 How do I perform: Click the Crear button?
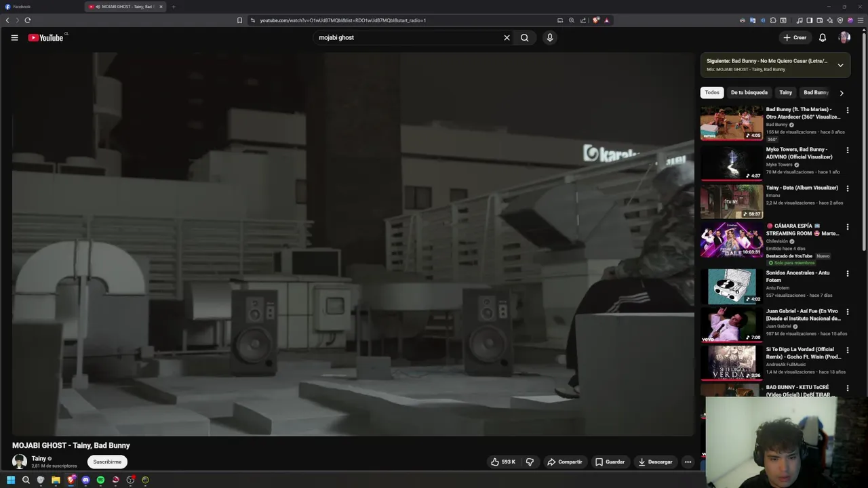pos(795,38)
